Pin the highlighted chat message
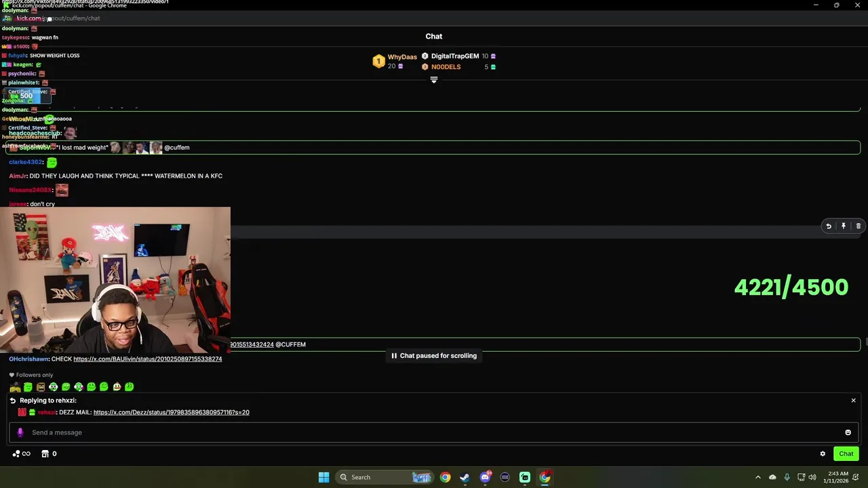This screenshot has width=868, height=488. click(x=844, y=226)
